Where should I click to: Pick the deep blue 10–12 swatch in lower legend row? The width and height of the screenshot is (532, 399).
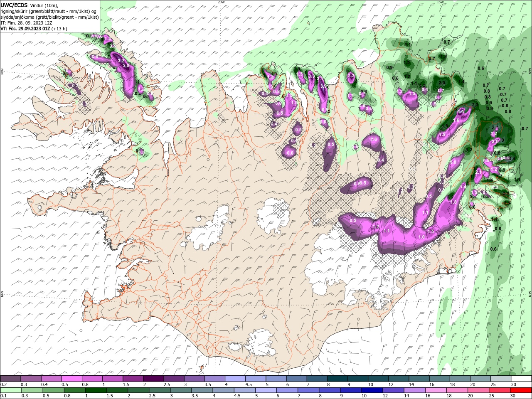pos(372,390)
